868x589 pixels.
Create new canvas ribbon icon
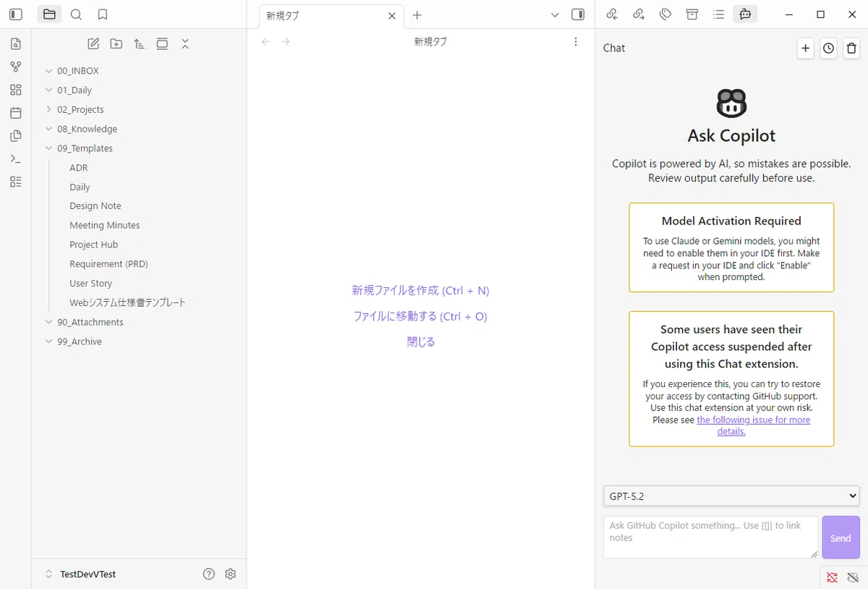coord(16,90)
